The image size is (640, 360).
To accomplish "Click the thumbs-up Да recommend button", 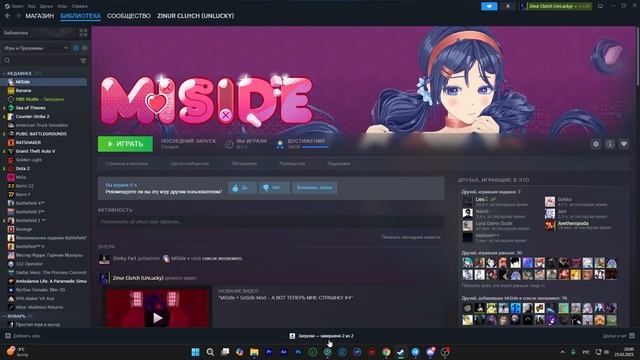I will coord(242,188).
